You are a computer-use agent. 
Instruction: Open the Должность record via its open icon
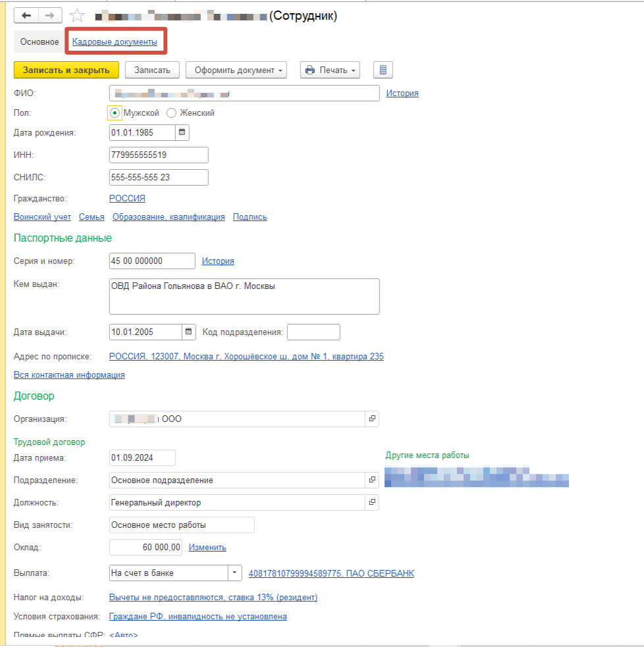point(372,502)
